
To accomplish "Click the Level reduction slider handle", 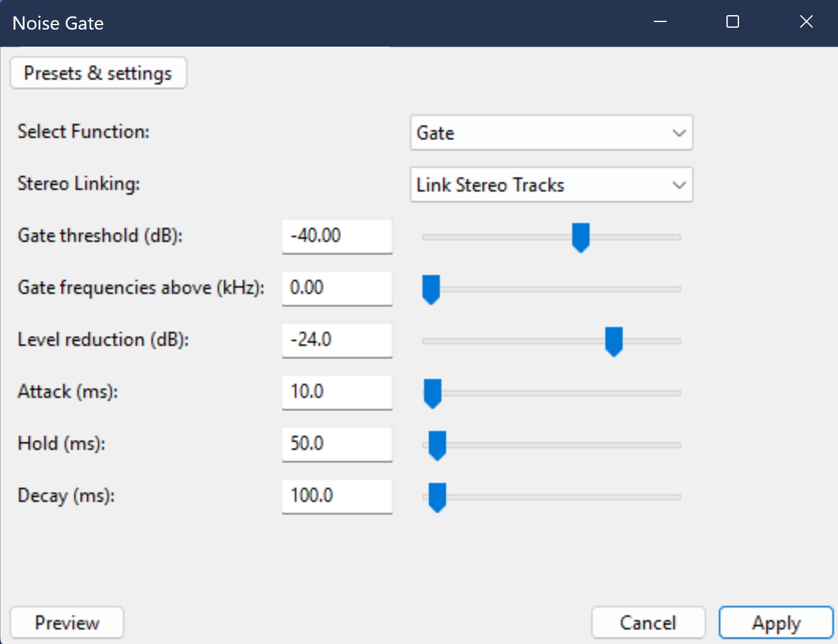I will tap(614, 341).
